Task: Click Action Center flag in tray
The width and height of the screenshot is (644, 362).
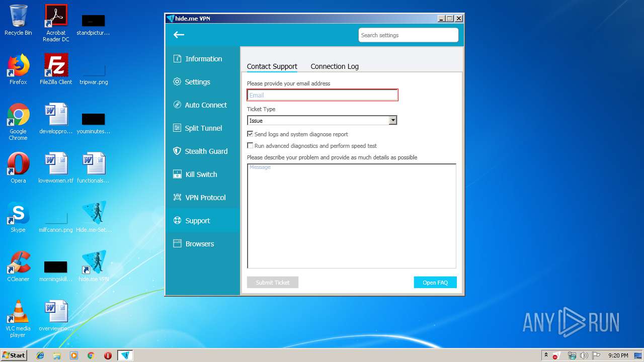Action: pos(596,355)
